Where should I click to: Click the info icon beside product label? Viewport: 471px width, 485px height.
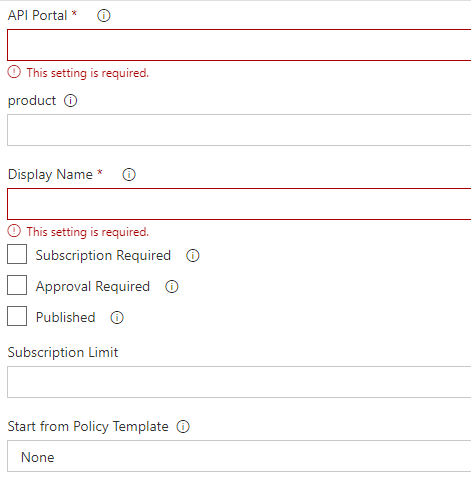(x=70, y=101)
